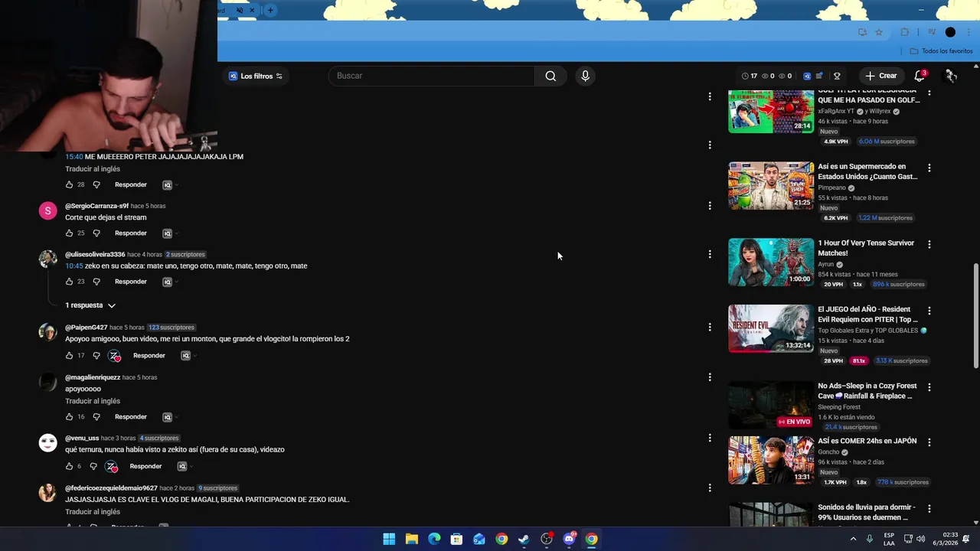Open the Supermercado en Estados Unidos thumbnail
980x551 pixels.
pyautogui.click(x=771, y=185)
